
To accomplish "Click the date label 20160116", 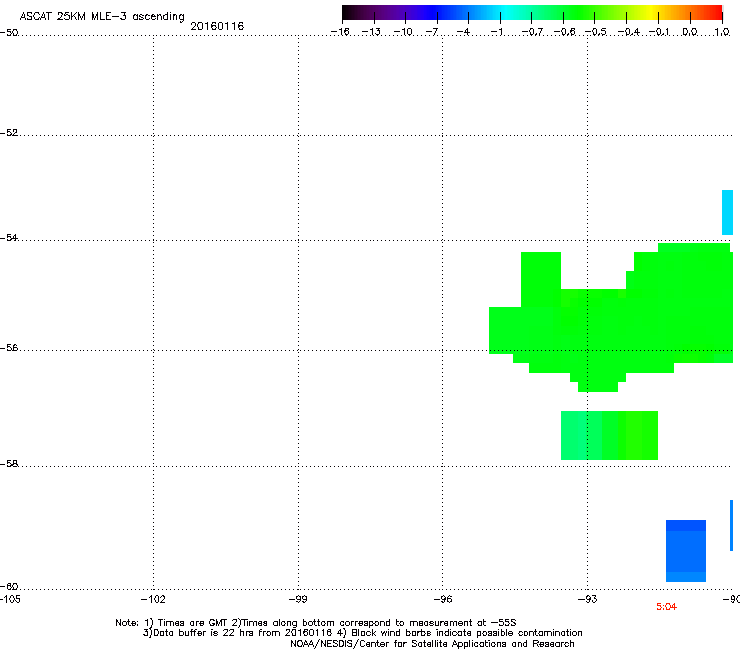I will (217, 26).
